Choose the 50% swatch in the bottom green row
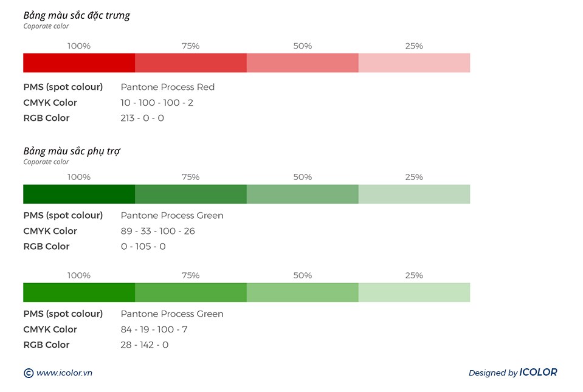 (x=302, y=292)
